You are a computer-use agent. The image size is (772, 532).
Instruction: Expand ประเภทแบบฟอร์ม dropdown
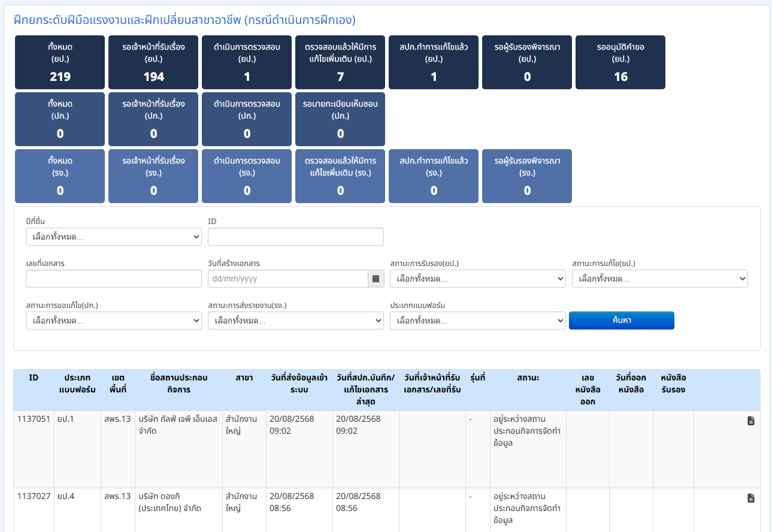477,321
